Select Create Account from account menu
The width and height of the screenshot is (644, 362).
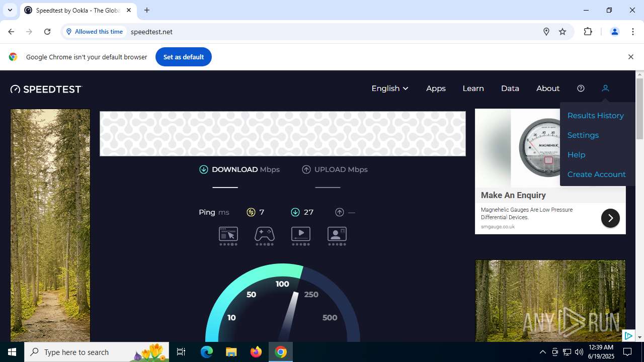coord(597,174)
